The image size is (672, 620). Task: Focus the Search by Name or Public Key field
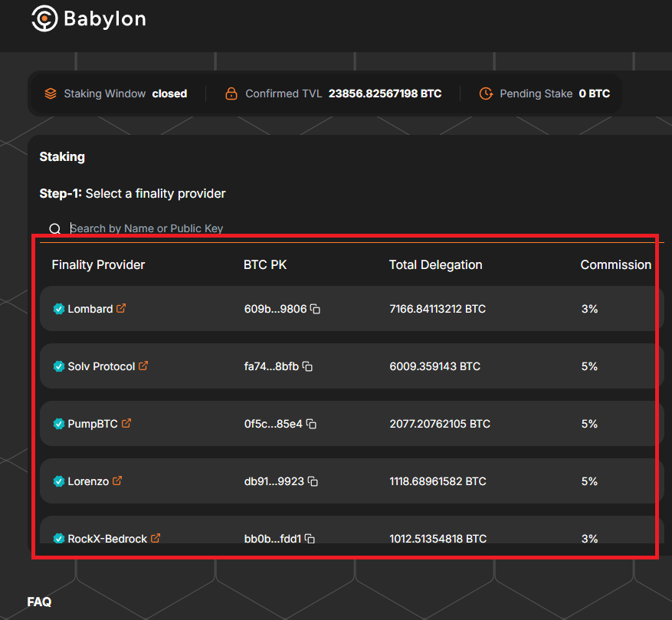(352, 228)
